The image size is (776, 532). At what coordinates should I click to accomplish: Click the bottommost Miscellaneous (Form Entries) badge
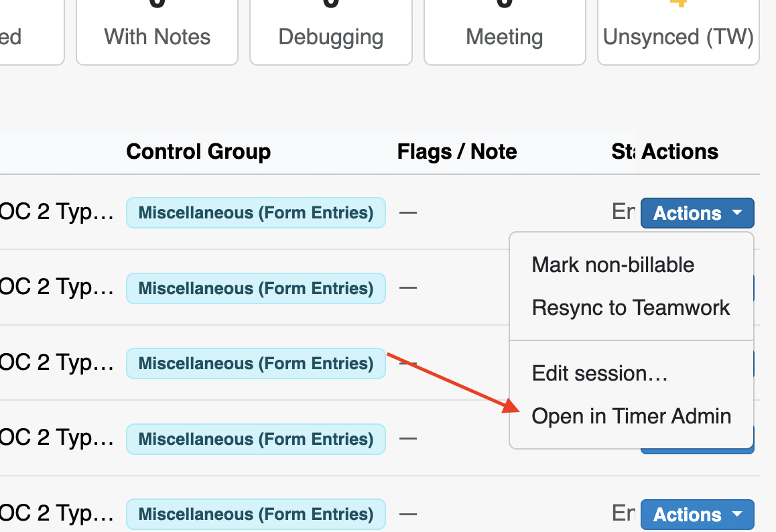click(x=256, y=514)
